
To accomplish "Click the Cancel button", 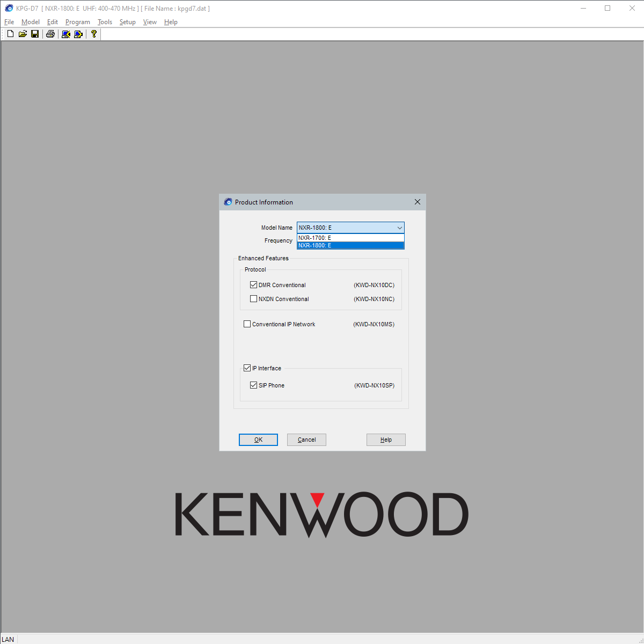I will [306, 440].
